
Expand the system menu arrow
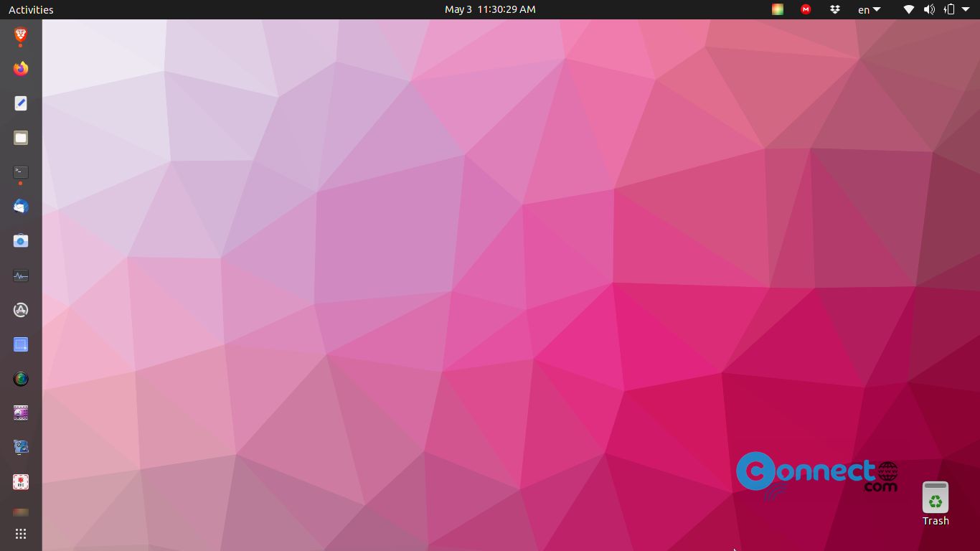(x=965, y=9)
